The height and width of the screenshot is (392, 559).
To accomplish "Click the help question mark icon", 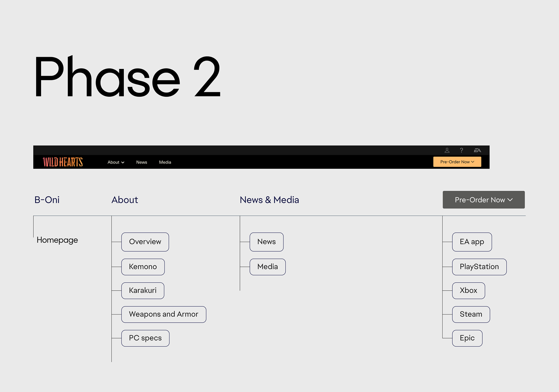I will (461, 150).
